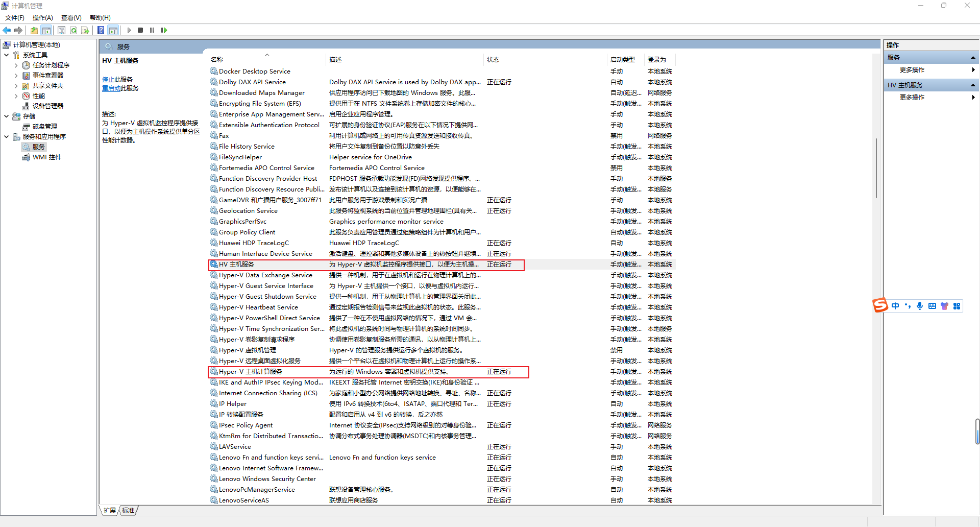Open the Properties toolbar icon
The height and width of the screenshot is (527, 980).
(x=61, y=30)
